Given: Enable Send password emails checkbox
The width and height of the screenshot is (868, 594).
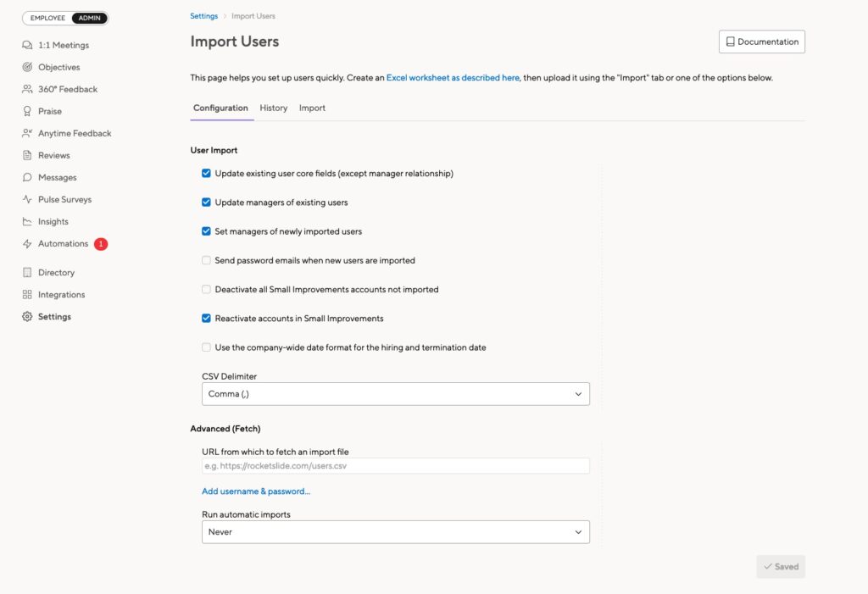Looking at the screenshot, I should [207, 260].
